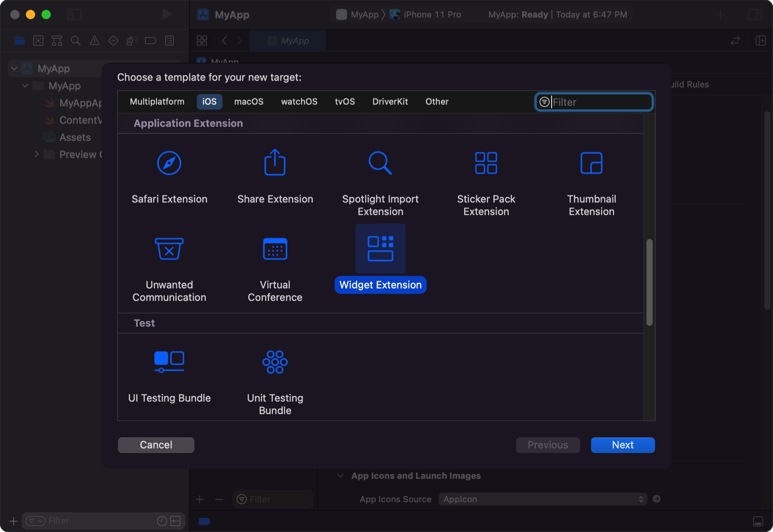The width and height of the screenshot is (773, 532).
Task: Show the tvOS templates tab
Action: 345,101
